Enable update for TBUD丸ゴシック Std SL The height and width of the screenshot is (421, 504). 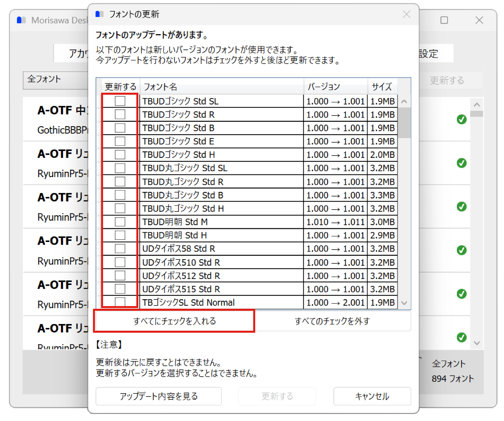pos(120,168)
